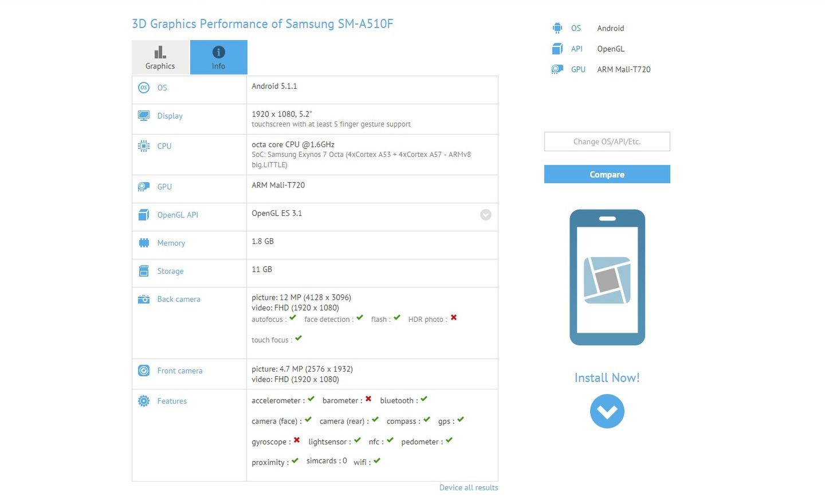The height and width of the screenshot is (504, 825).
Task: Click the 1.8 GB memory value
Action: coord(263,241)
